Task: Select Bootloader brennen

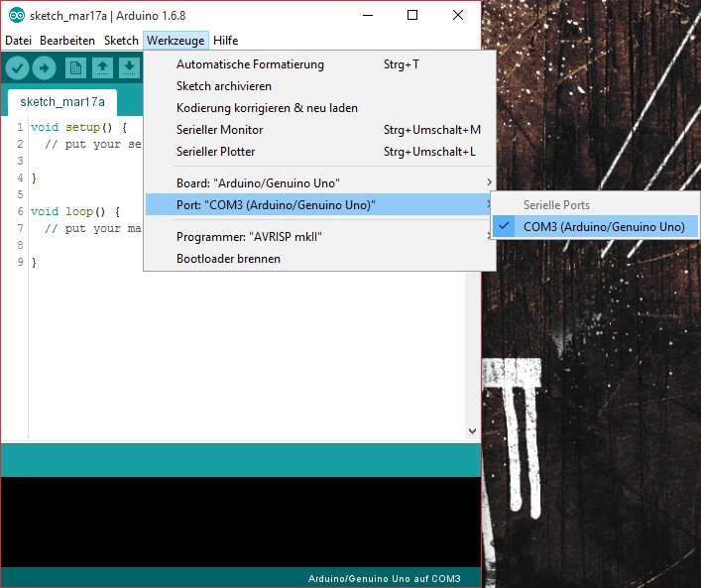Action: [320, 259]
